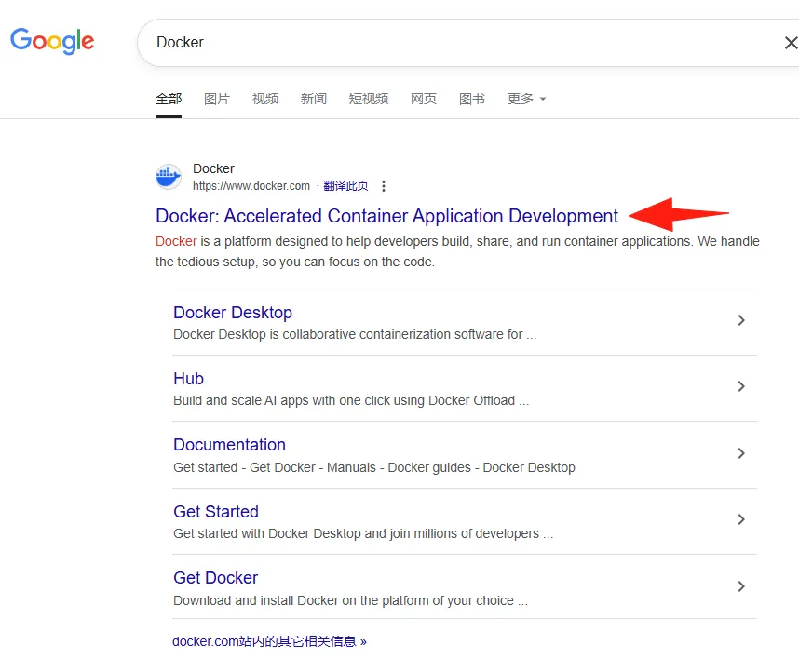Click 'Build and scale AI apps' description
The height and width of the screenshot is (672, 799).
coord(351,400)
